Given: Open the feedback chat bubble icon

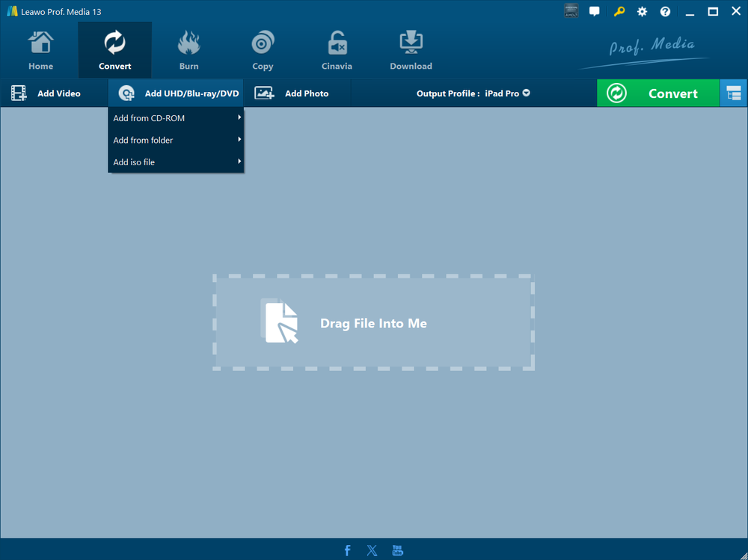Looking at the screenshot, I should click(x=595, y=11).
